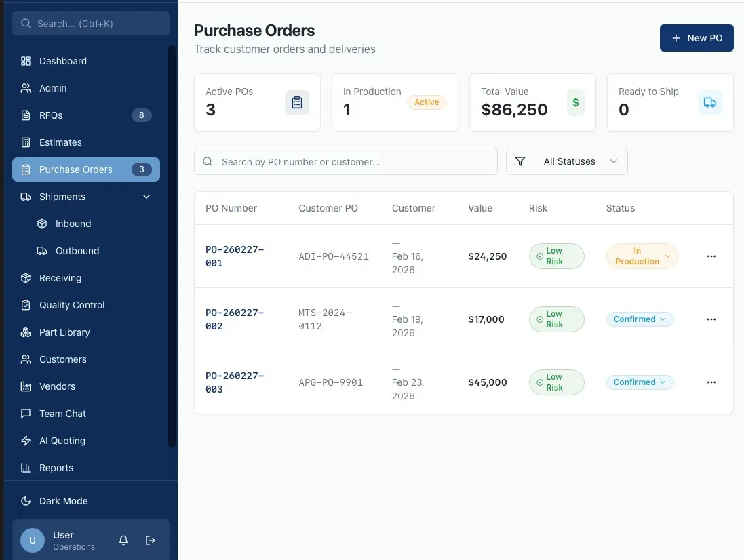Click the RFQs document icon
Screen dimensions: 744x560
pos(26,115)
